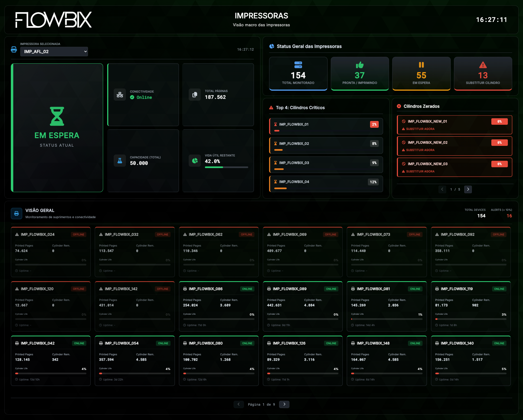523x420 pixels.
Task: Click the printer icon beside Visão Geral
Action: (17, 214)
